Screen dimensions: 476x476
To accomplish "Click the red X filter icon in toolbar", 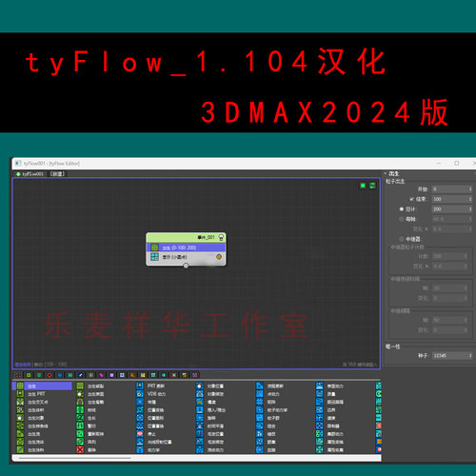I will click(x=174, y=375).
